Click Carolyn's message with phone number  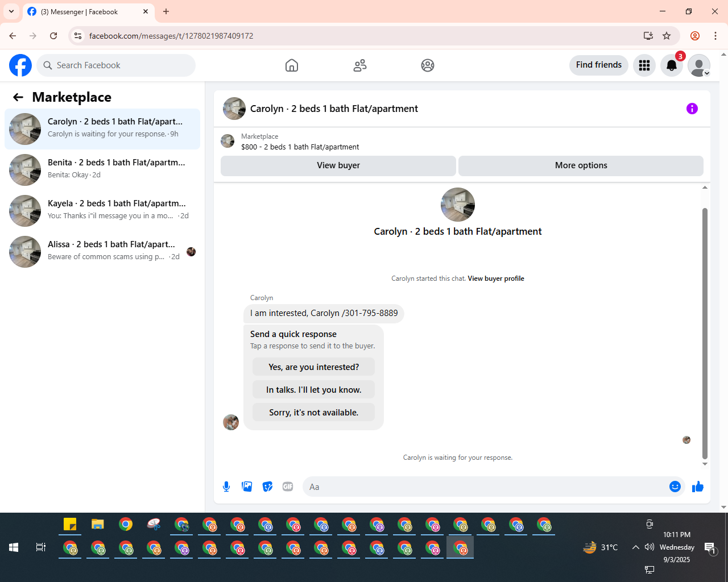(324, 313)
